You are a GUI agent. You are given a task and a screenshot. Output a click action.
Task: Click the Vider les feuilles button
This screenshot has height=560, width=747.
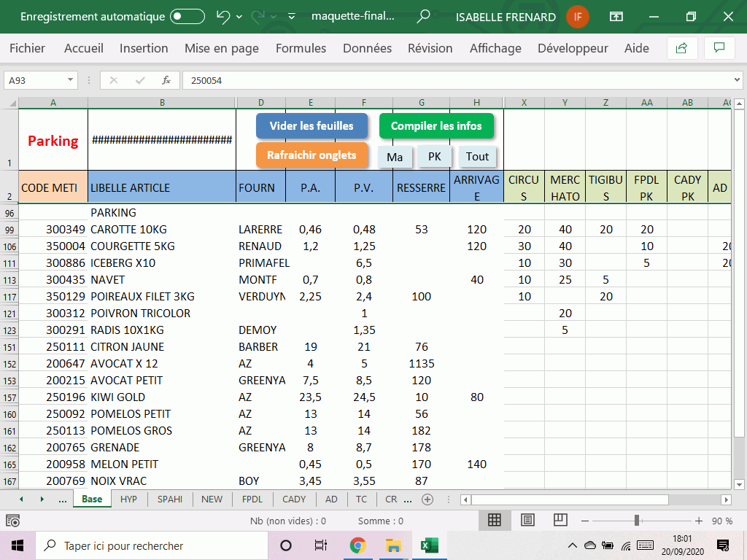tap(311, 126)
